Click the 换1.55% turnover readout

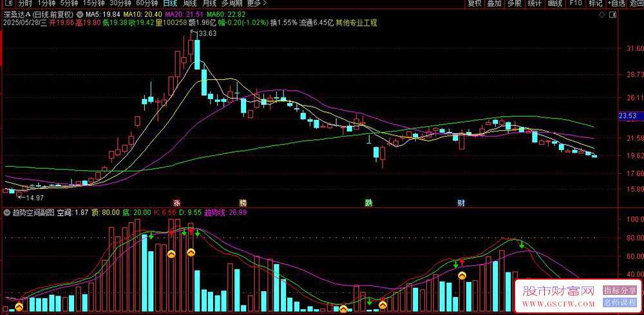(x=283, y=23)
